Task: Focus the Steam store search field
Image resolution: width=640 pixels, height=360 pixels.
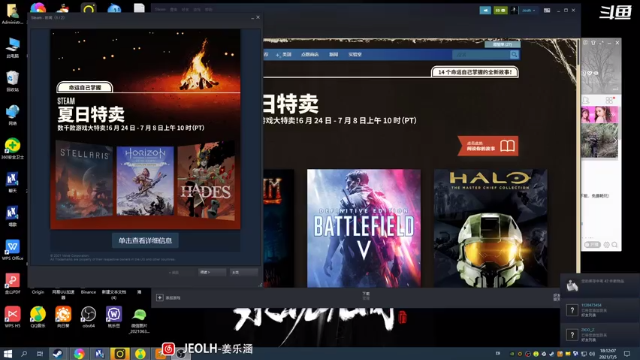Action: click(x=480, y=54)
